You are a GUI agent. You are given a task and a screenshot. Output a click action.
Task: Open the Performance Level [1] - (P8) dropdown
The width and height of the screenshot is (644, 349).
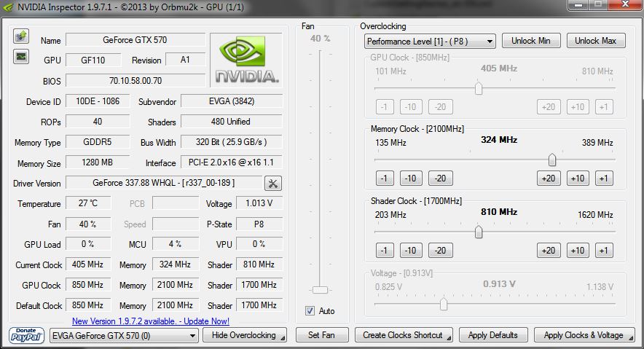click(430, 41)
